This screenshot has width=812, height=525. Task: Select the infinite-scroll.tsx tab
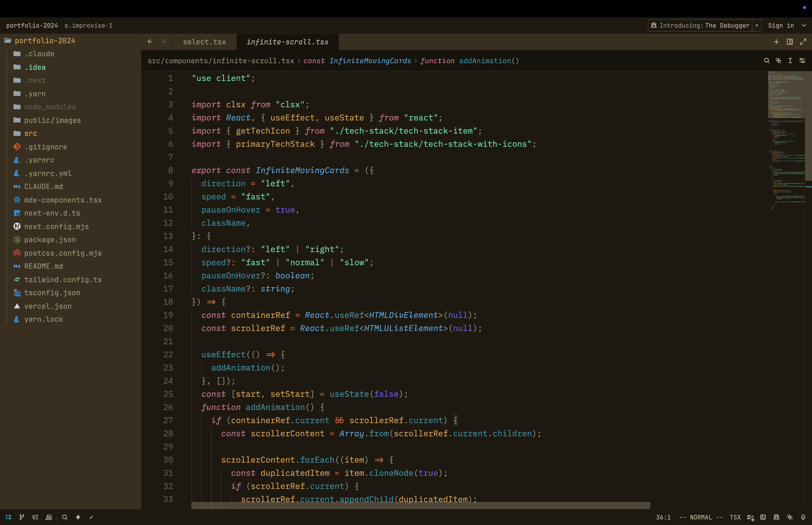pos(288,42)
